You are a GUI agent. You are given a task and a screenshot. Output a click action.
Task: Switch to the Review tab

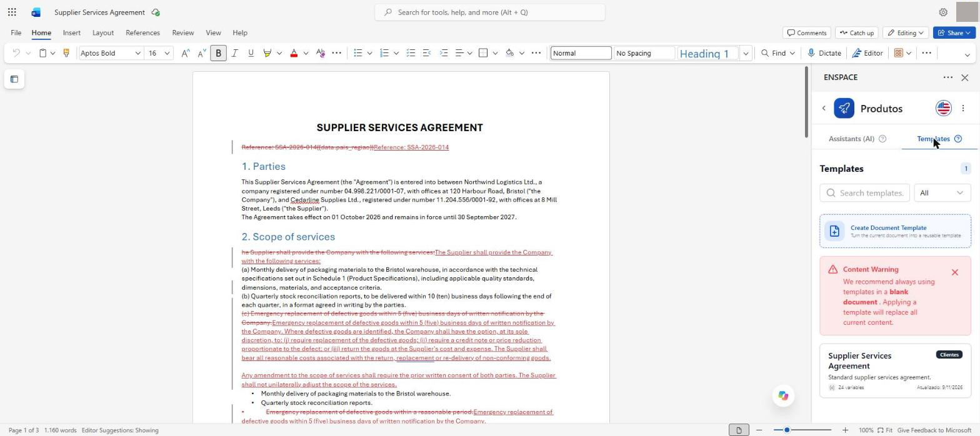[182, 32]
